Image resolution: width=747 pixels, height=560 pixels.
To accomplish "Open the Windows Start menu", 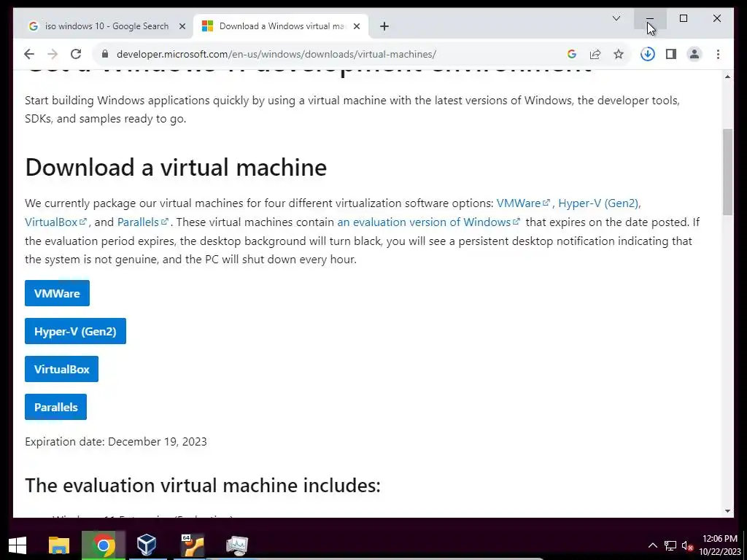I will click(18, 545).
